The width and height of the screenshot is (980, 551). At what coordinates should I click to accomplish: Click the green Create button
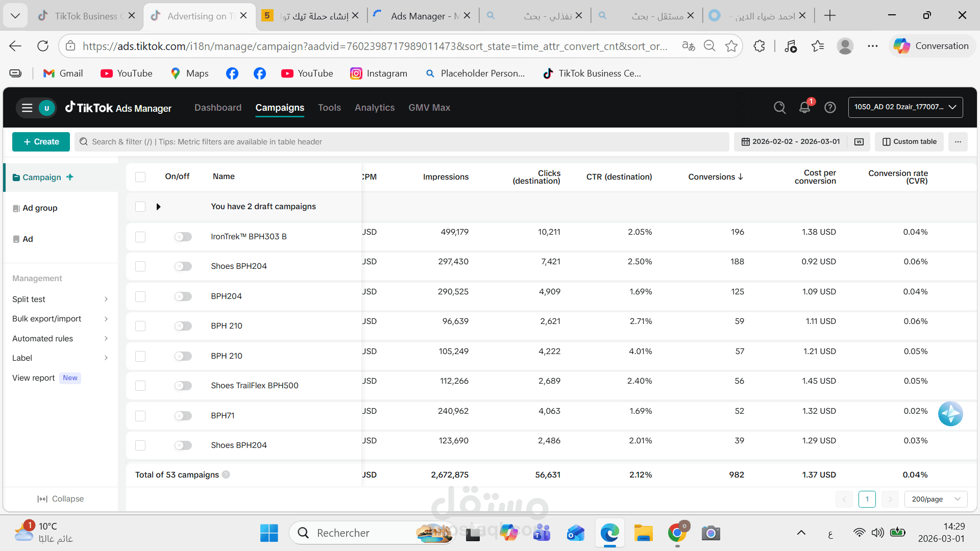coord(41,142)
